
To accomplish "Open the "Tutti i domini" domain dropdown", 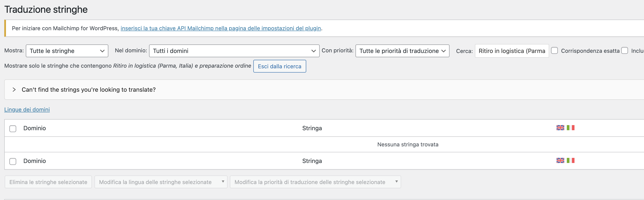I will pyautogui.click(x=234, y=51).
